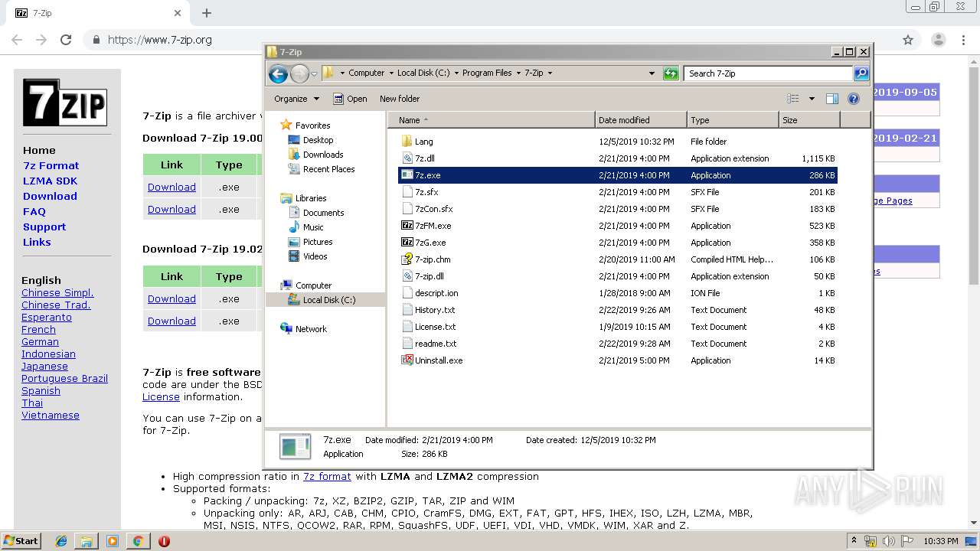Click LZMA SDK link on 7-zip site
The width and height of the screenshot is (980, 551).
click(50, 181)
